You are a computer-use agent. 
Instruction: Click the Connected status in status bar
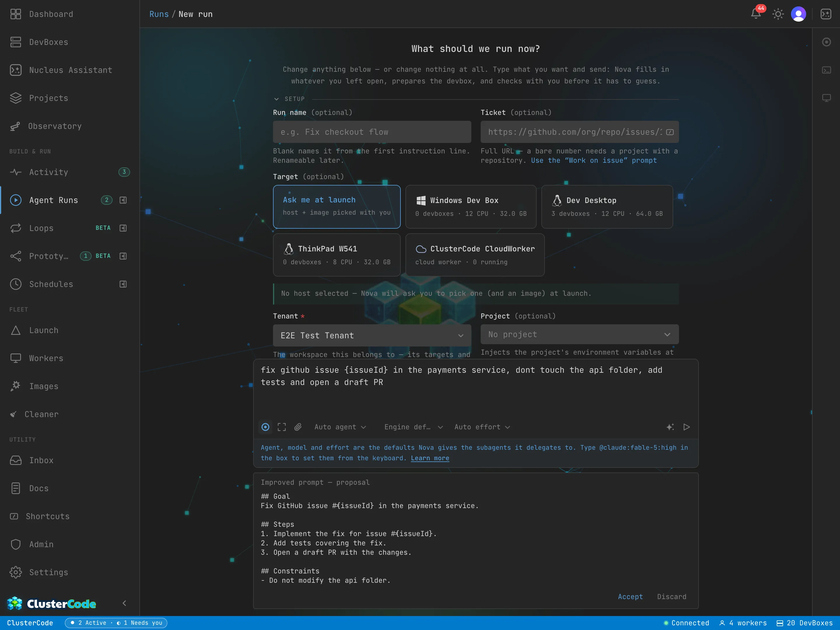pyautogui.click(x=686, y=623)
